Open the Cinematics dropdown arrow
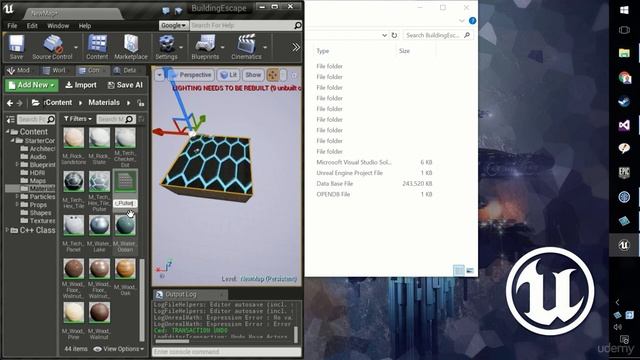Viewport: 640px width, 360px height. tap(265, 47)
